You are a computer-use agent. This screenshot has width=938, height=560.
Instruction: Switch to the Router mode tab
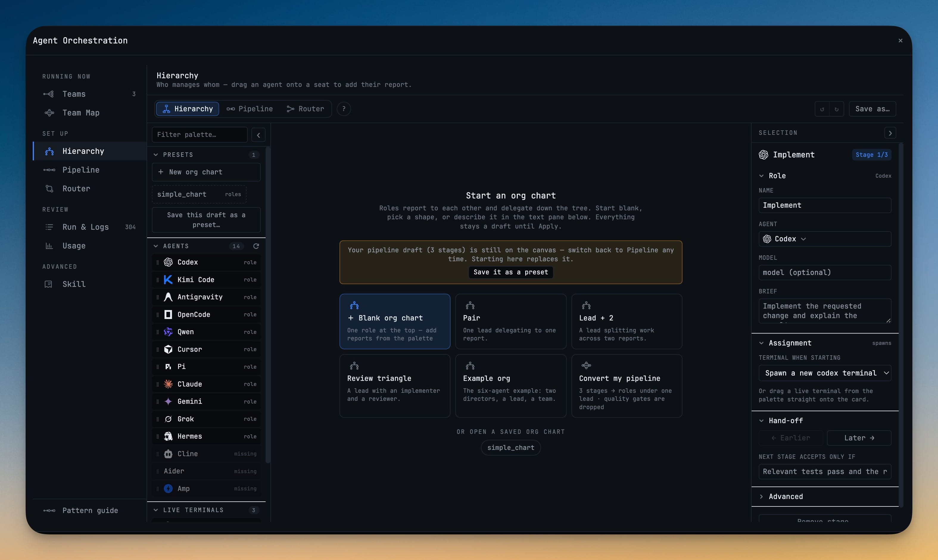[x=305, y=109]
